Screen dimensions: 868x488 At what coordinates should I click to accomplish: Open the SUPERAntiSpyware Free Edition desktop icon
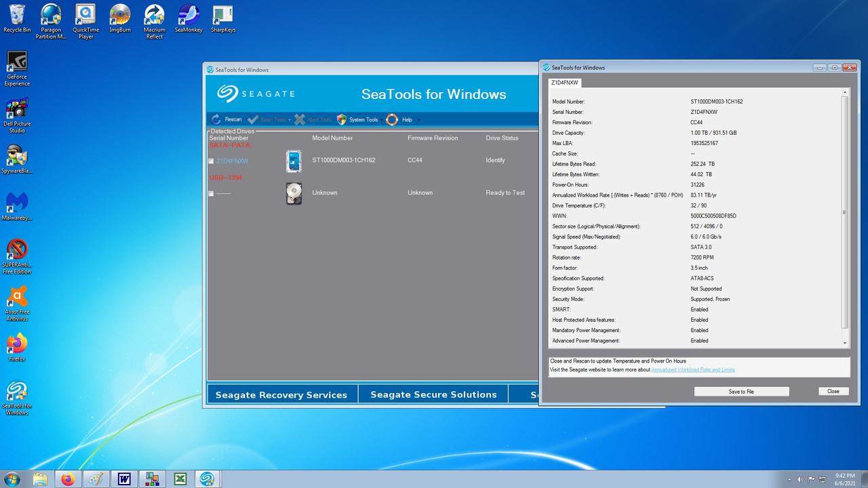coord(17,256)
